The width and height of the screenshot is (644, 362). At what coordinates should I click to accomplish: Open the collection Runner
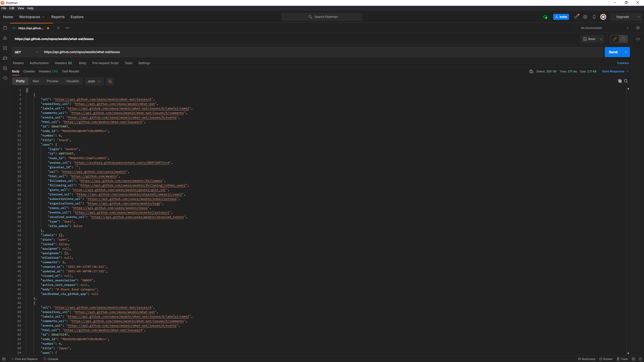(x=606, y=359)
